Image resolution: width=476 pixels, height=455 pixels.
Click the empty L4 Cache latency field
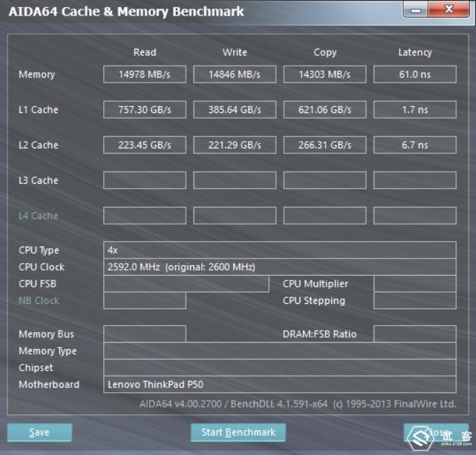click(415, 215)
